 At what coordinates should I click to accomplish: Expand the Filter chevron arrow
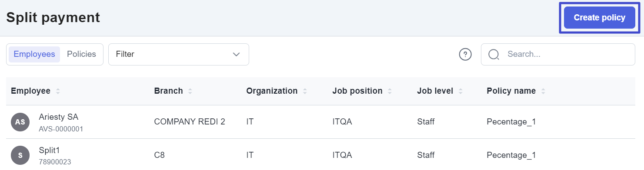[237, 54]
